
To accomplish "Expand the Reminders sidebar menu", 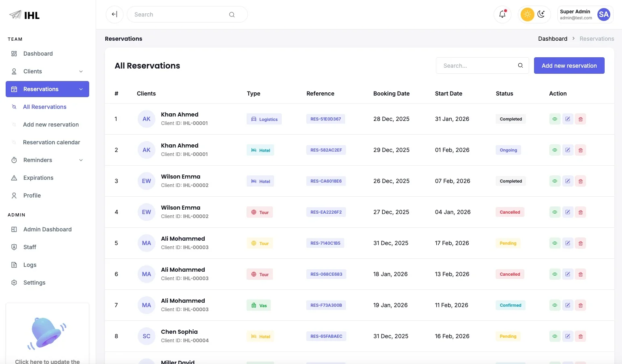I will [x=47, y=160].
